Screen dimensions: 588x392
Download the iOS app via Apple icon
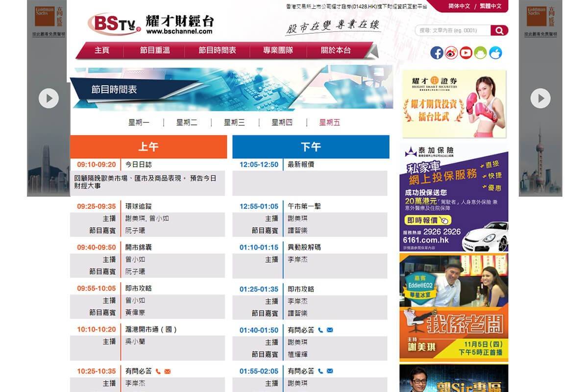pos(496,53)
